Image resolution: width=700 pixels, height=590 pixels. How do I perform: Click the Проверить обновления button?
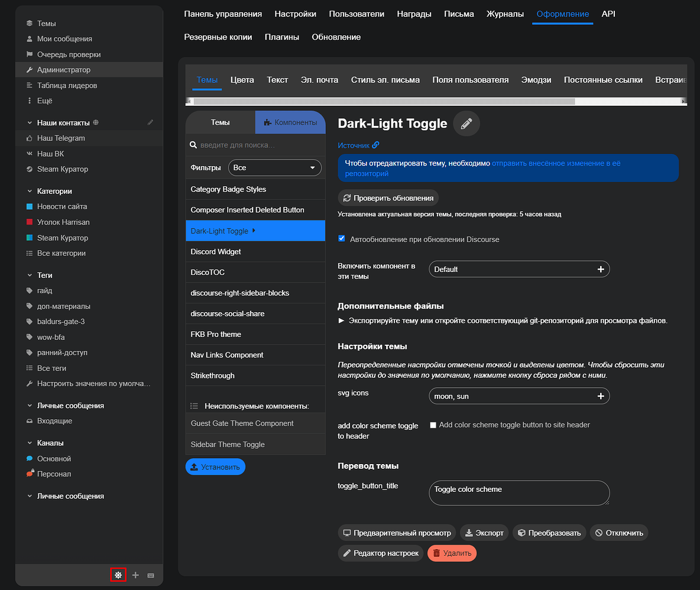(388, 198)
